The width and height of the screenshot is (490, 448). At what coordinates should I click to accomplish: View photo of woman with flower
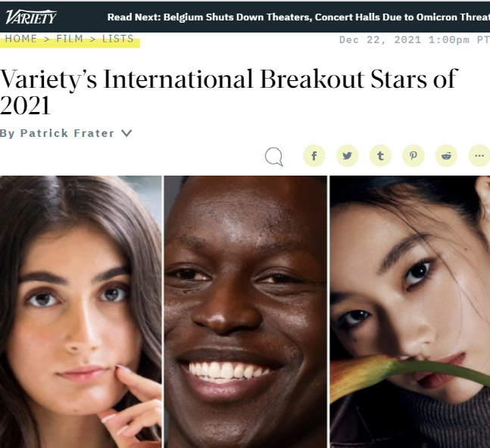click(410, 312)
